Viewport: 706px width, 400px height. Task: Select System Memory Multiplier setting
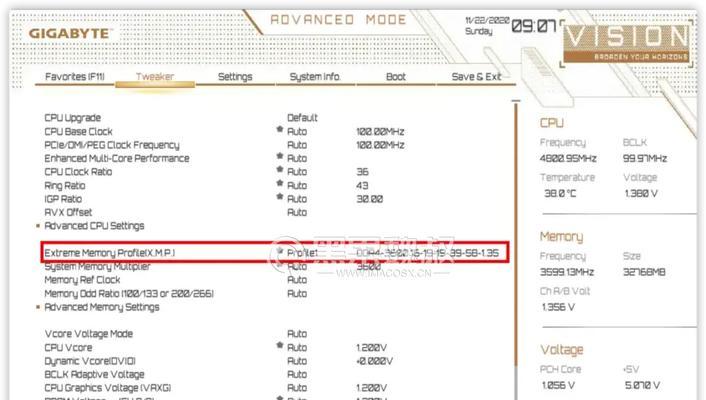pyautogui.click(x=97, y=266)
